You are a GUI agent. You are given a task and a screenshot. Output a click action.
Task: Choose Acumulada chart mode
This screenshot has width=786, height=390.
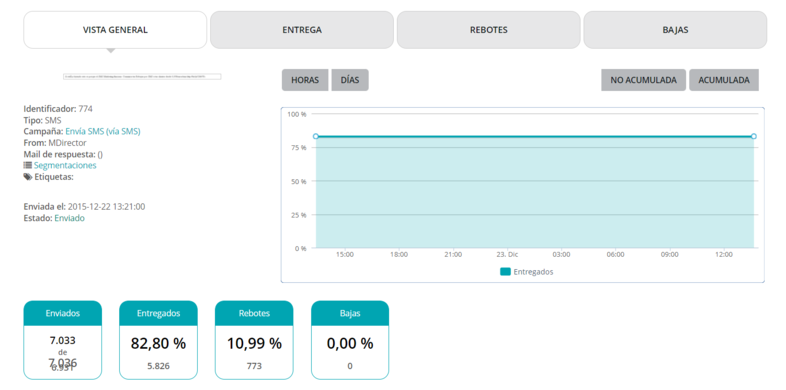tap(724, 80)
